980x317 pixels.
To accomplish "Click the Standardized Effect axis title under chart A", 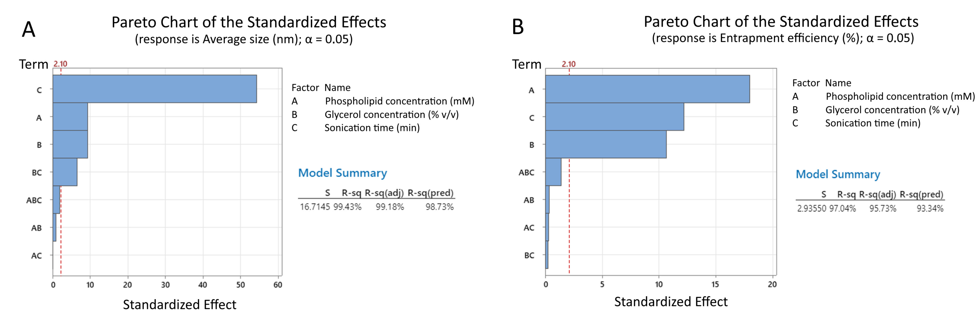I will point(179,304).
